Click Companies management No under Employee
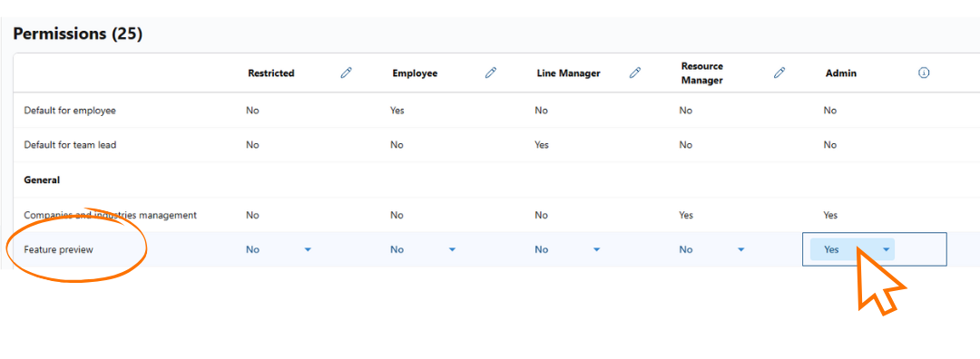The width and height of the screenshot is (980, 359). tap(397, 215)
